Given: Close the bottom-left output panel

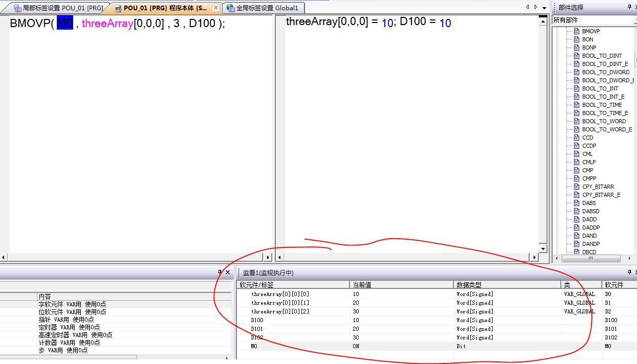Looking at the screenshot, I should click(228, 272).
